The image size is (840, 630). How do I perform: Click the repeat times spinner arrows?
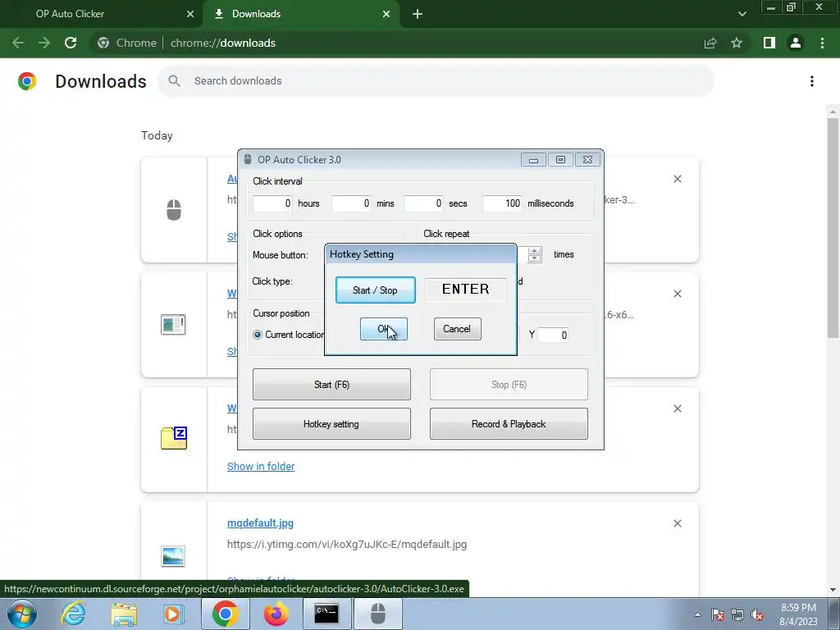[534, 254]
